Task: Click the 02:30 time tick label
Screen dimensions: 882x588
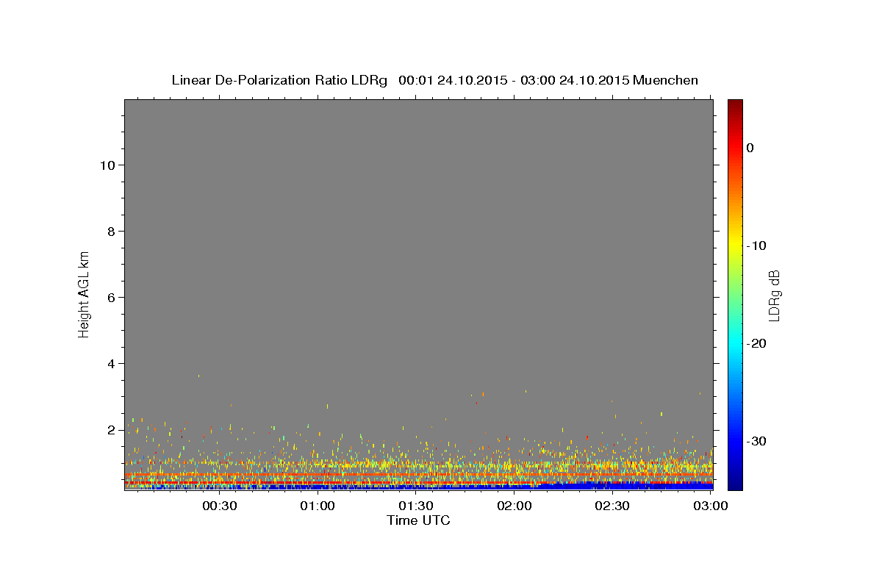Action: [x=612, y=506]
